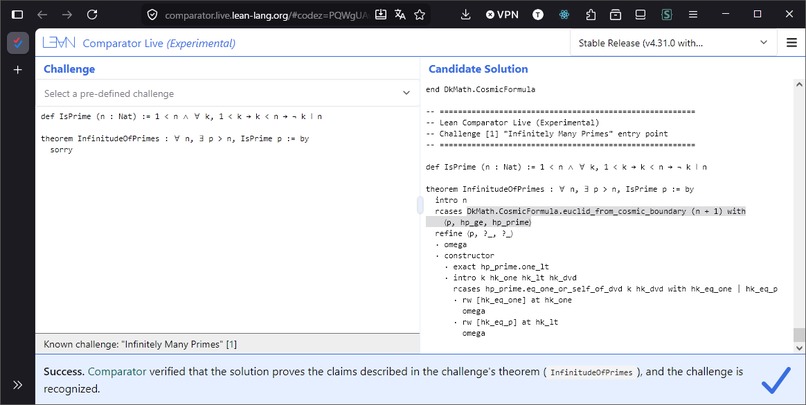Click the highlighted euclid_from_cosmic_boundary rcases line
This screenshot has height=405, width=806.
pyautogui.click(x=590, y=211)
